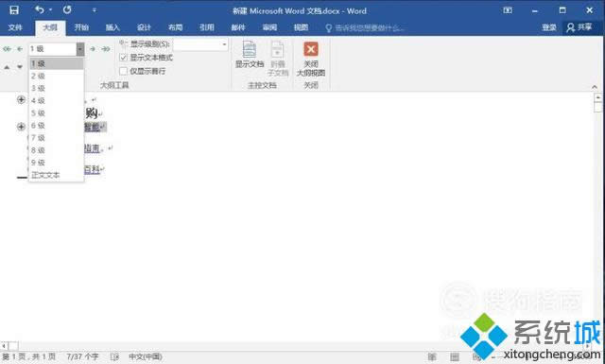This screenshot has width=605, height=364.
Task: Uncheck 显示文本格式 checkbox
Action: coord(124,58)
